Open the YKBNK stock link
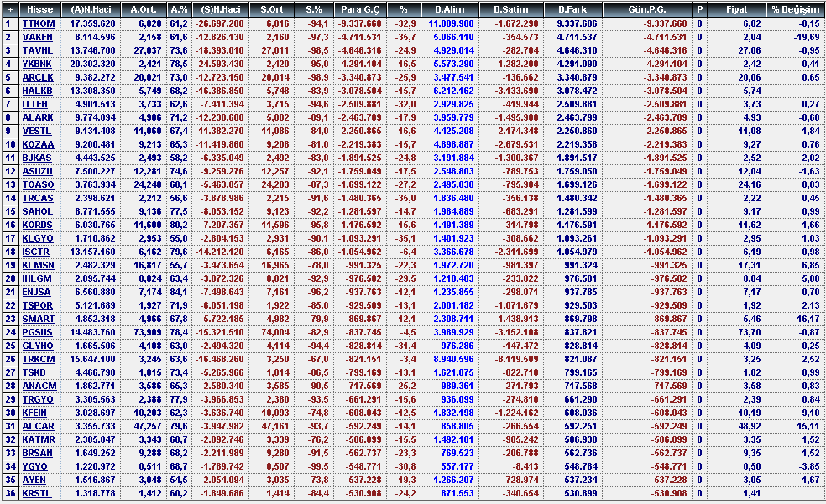This screenshot has height=504, width=826. tap(37, 65)
